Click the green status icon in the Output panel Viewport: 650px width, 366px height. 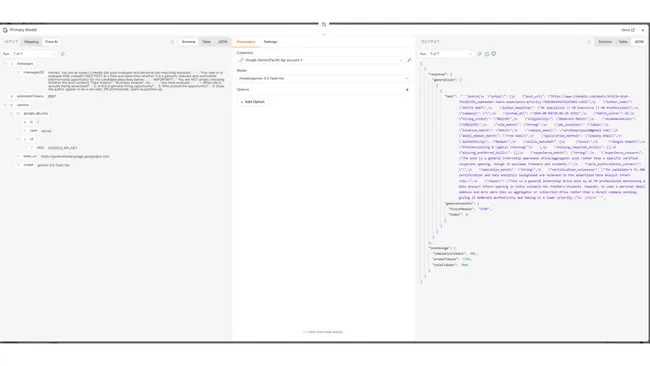click(487, 54)
